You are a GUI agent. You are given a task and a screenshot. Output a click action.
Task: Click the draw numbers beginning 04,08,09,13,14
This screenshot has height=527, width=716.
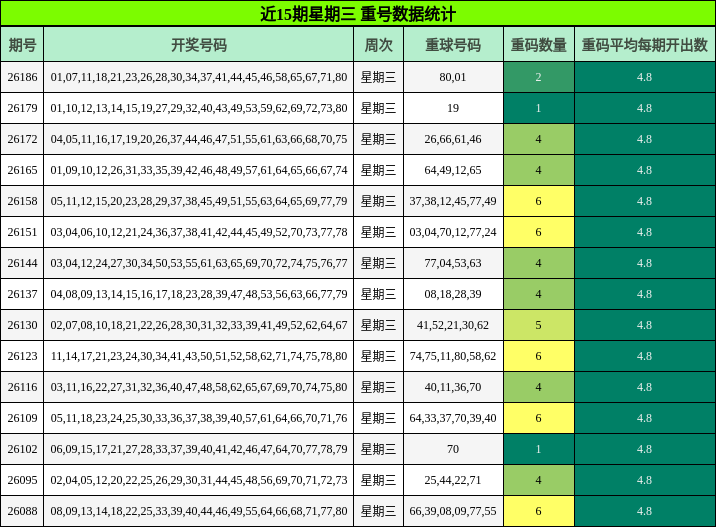click(x=199, y=295)
